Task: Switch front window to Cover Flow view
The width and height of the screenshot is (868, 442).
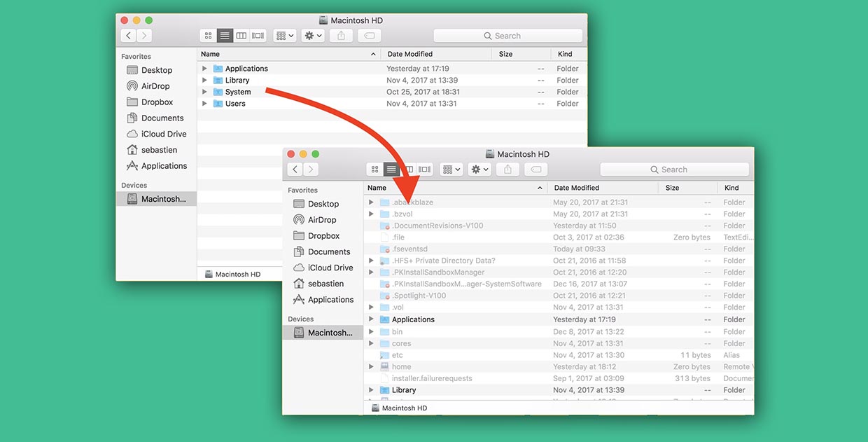Action: (425, 170)
